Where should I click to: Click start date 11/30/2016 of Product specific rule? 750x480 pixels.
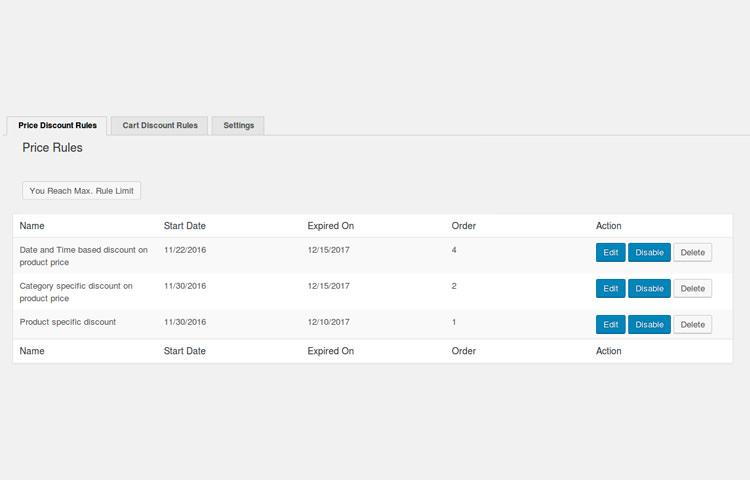pyautogui.click(x=185, y=322)
